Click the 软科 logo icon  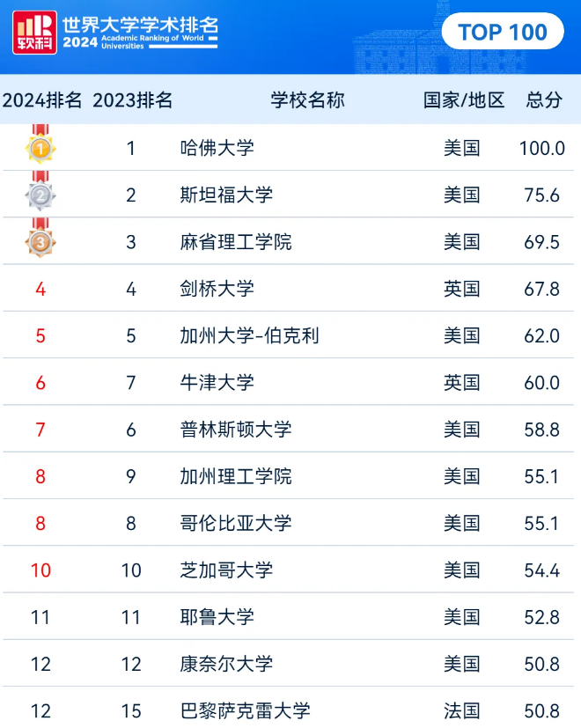pyautogui.click(x=34, y=33)
